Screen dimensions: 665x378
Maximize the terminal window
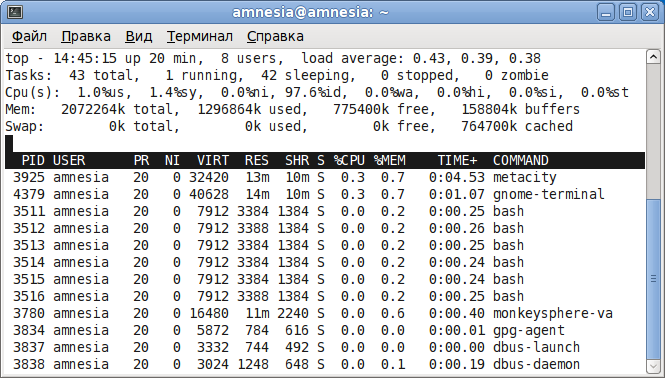coord(628,12)
